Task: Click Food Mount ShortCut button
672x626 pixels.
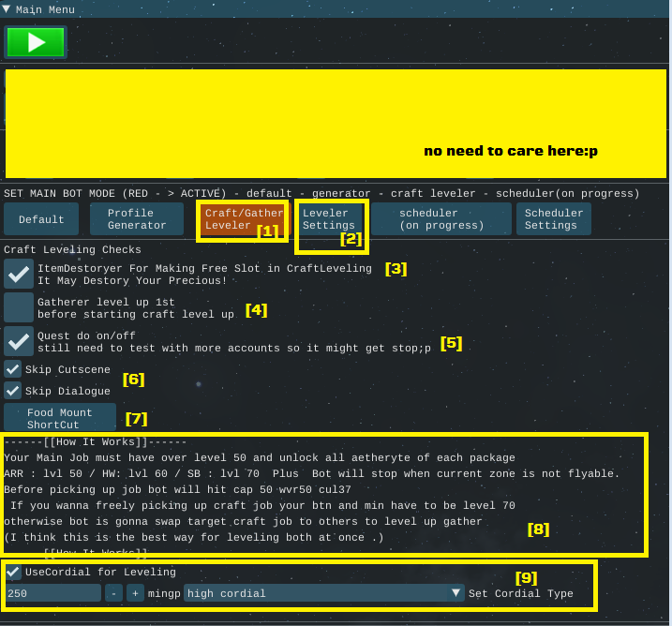Action: point(60,418)
